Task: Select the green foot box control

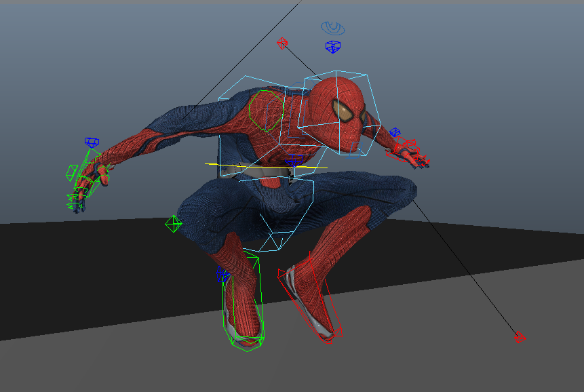Action: tap(243, 302)
